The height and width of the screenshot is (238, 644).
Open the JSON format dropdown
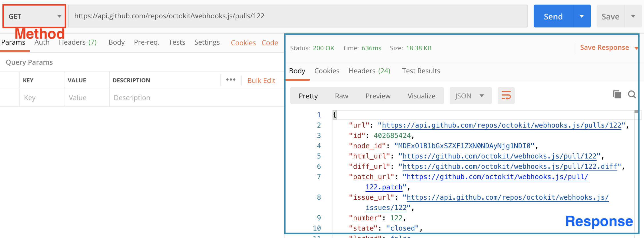(x=471, y=96)
